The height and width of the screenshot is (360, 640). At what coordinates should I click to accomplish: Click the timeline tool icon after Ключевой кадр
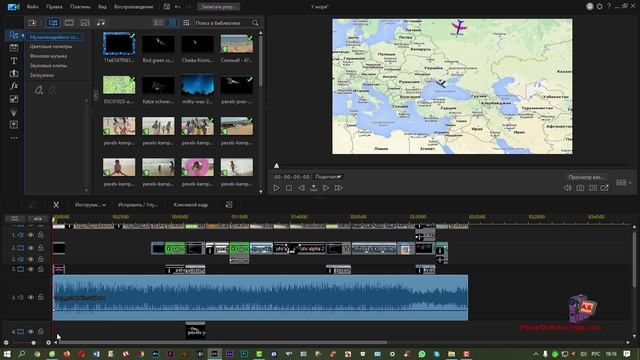tap(229, 204)
